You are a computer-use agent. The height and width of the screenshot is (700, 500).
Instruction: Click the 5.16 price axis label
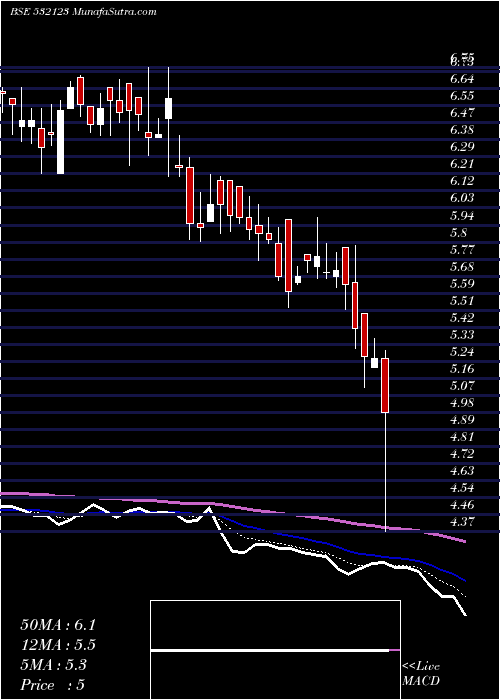click(462, 368)
